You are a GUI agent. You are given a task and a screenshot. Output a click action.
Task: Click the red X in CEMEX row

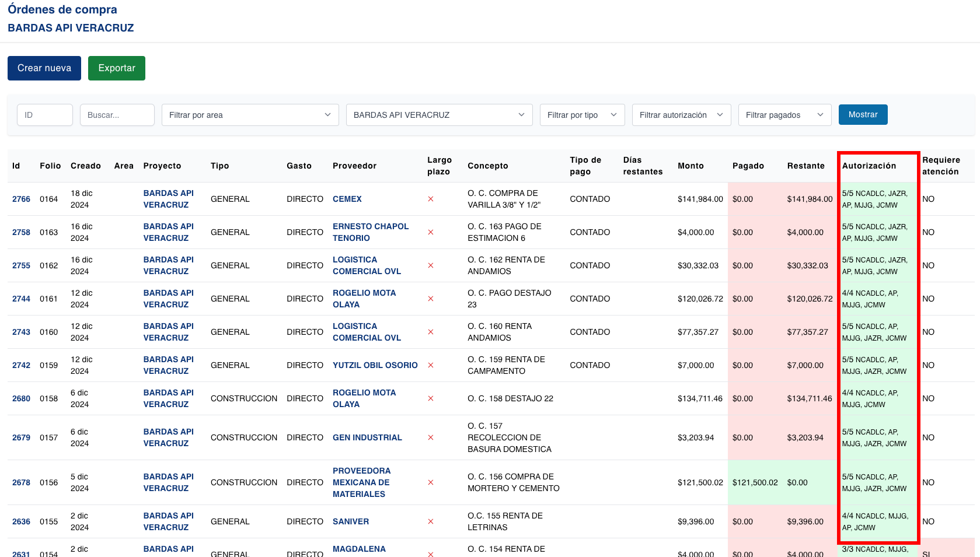coord(431,199)
